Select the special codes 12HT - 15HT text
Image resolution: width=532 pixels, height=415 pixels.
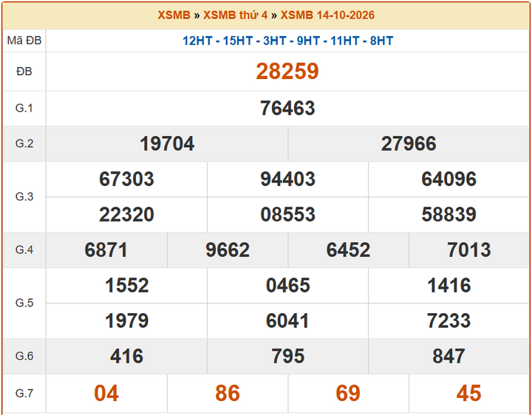pos(217,41)
